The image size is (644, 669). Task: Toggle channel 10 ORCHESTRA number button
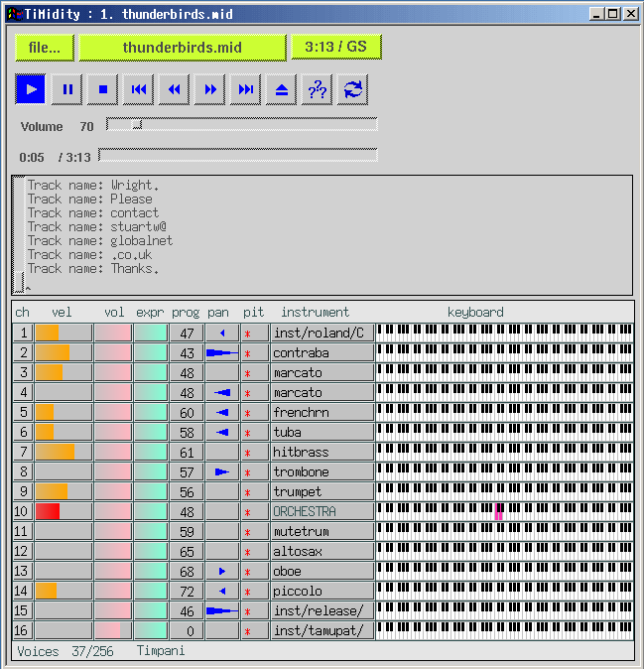coord(22,511)
